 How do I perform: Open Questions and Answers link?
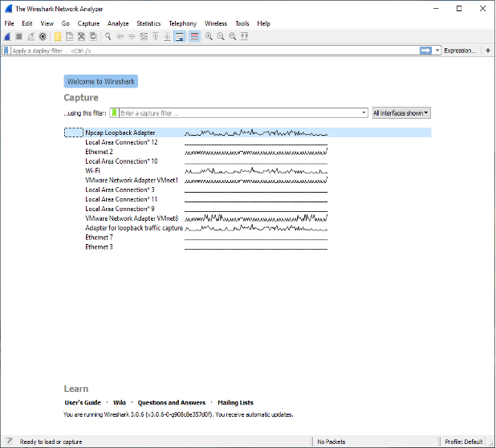[172, 402]
